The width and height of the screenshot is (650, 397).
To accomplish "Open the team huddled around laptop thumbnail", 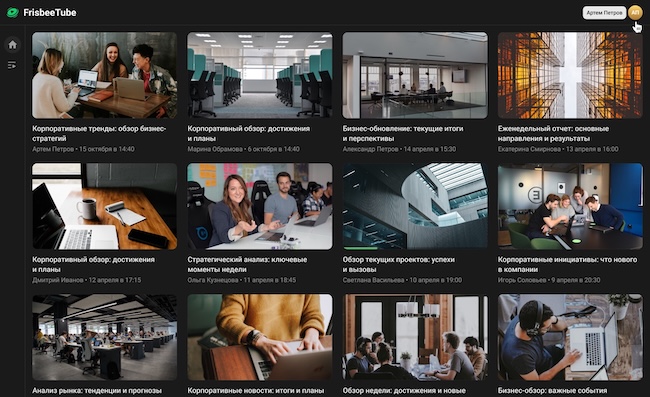I will (x=570, y=206).
